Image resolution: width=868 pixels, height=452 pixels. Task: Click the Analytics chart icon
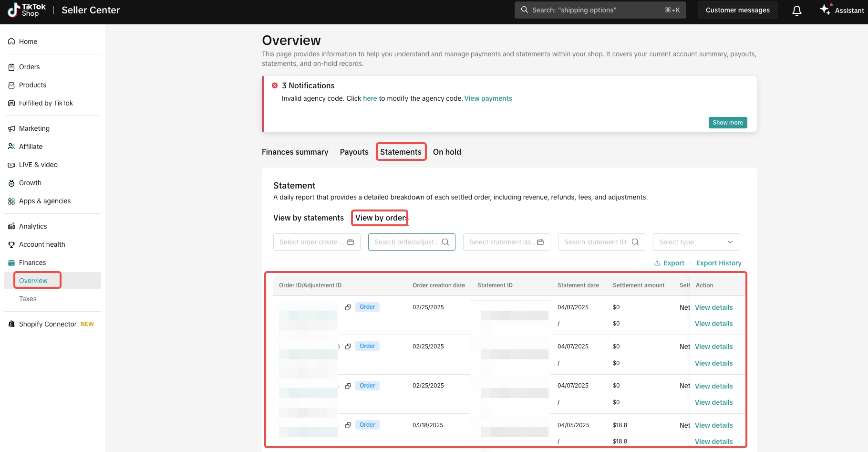(11, 226)
